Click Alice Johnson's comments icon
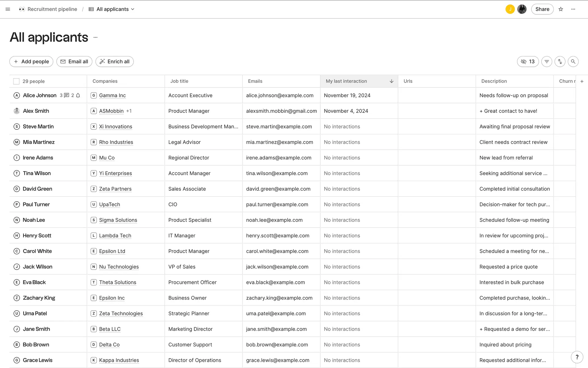Viewport: 588px width, 368px height. click(x=66, y=95)
